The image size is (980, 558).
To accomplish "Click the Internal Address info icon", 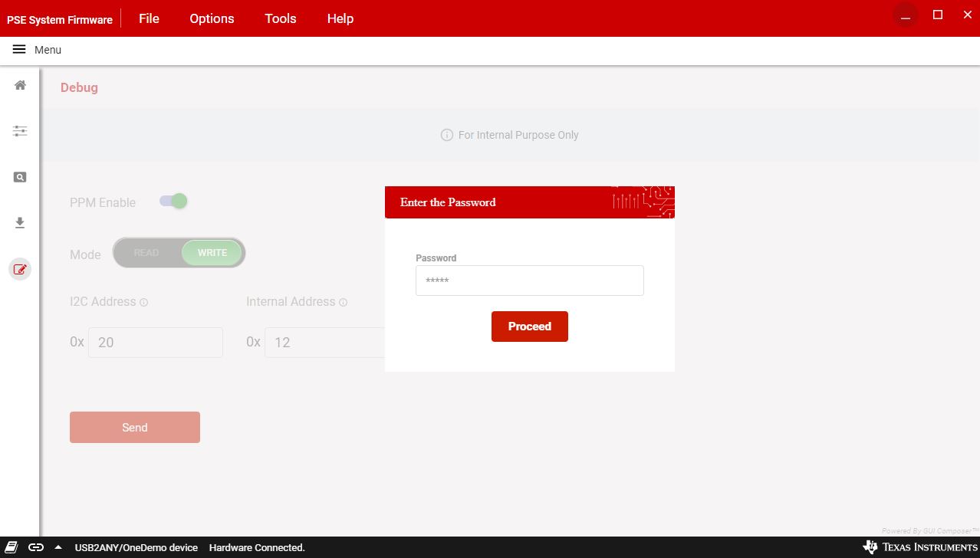I will 343,303.
